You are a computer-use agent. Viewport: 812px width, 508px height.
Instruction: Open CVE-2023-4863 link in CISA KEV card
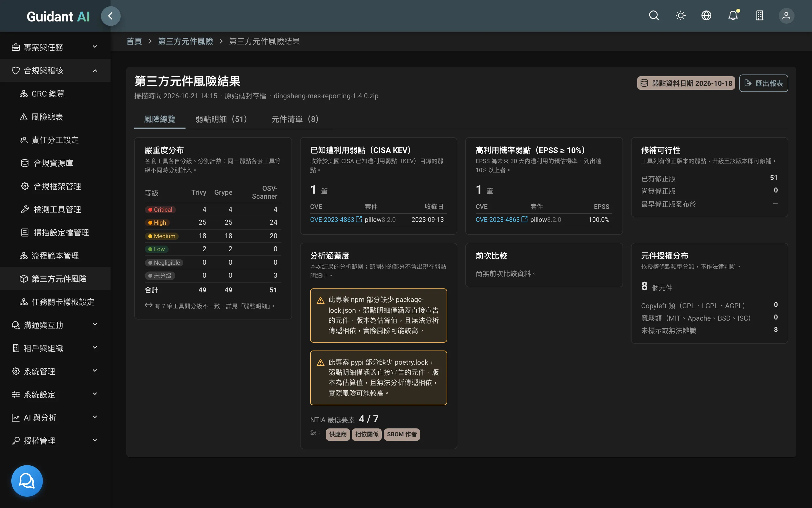332,219
